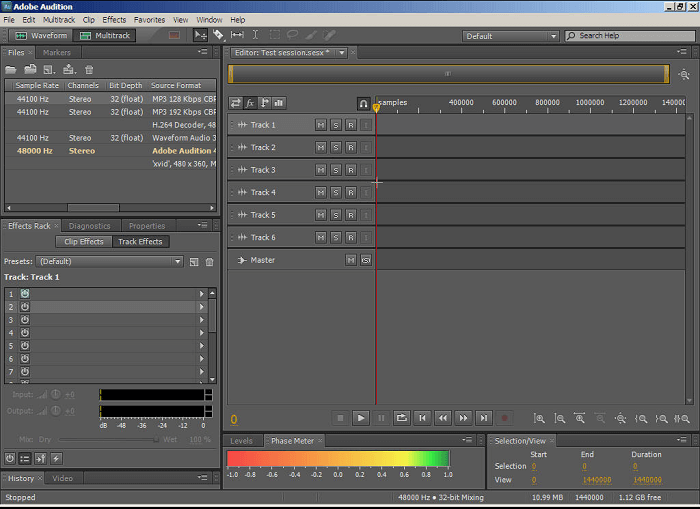Viewport: 700px width, 509px height.
Task: Expand effect slot 1 arrow menu
Action: tap(201, 294)
